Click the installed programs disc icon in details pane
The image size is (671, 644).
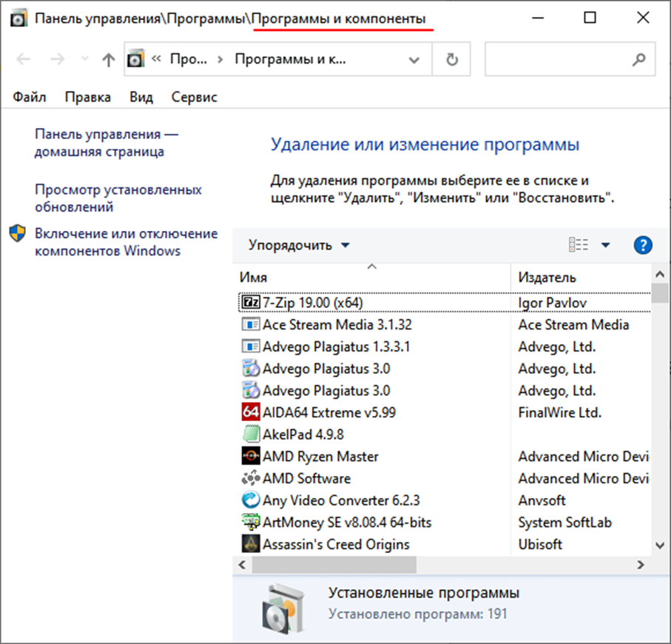click(284, 609)
